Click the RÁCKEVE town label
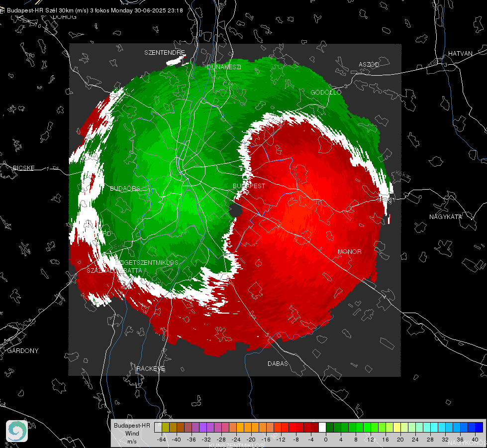Image resolution: width=487 pixels, height=448 pixels. 151,369
